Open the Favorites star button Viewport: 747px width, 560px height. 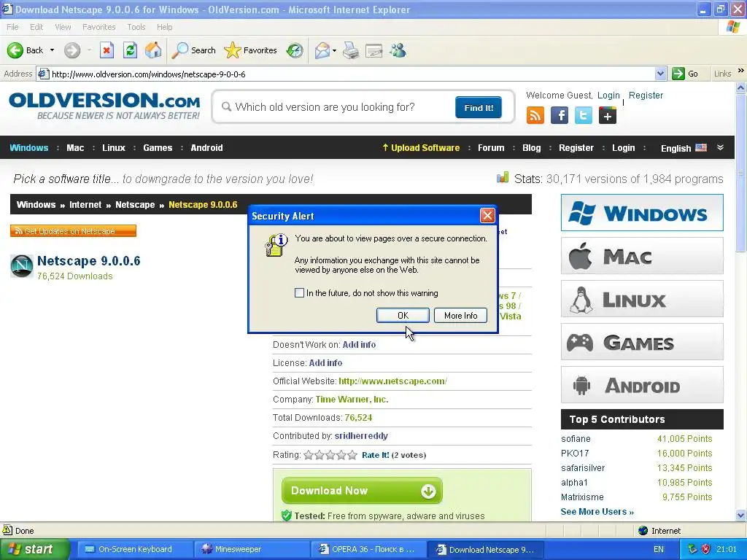pyautogui.click(x=250, y=50)
